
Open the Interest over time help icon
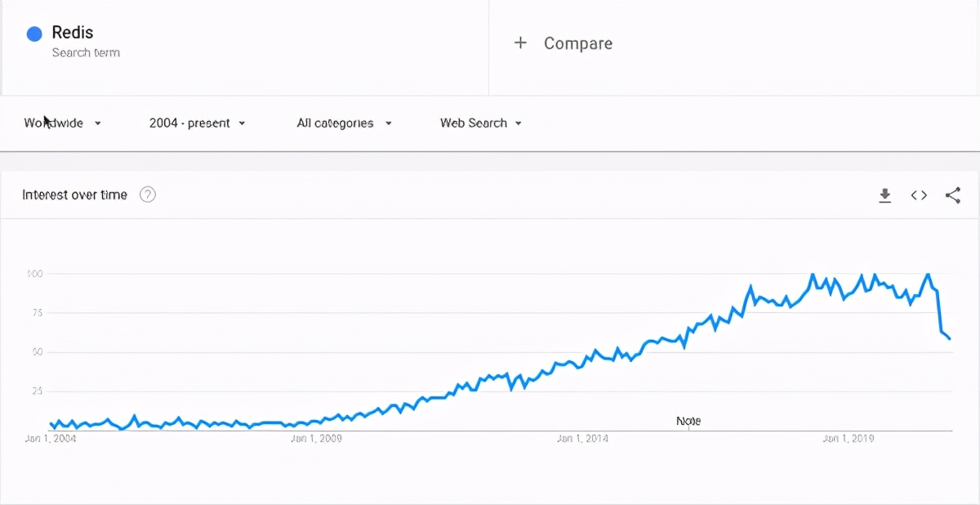pos(148,194)
